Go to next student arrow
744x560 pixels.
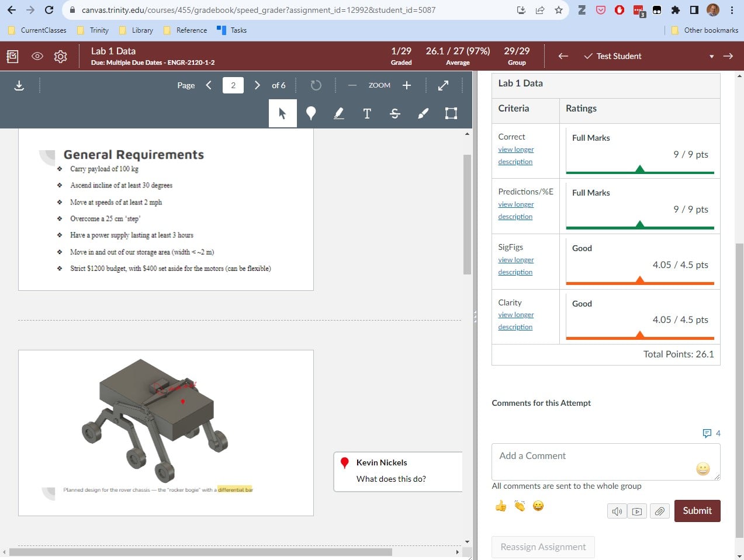[x=728, y=56]
